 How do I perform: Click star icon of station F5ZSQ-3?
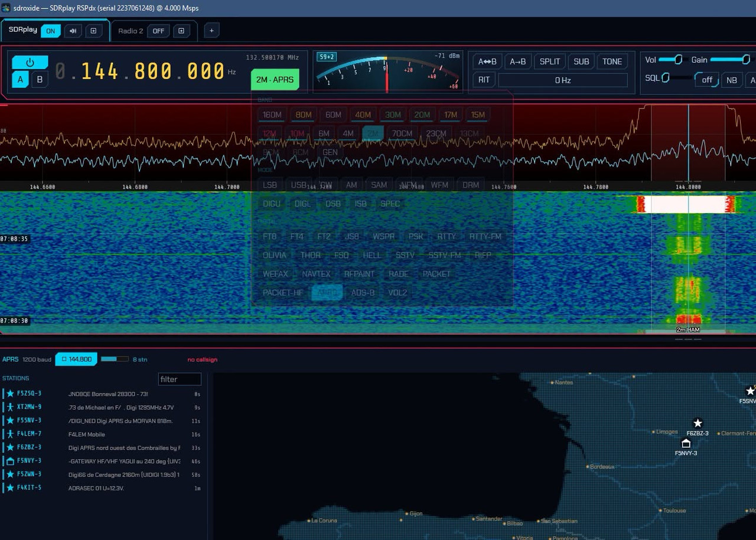click(10, 394)
